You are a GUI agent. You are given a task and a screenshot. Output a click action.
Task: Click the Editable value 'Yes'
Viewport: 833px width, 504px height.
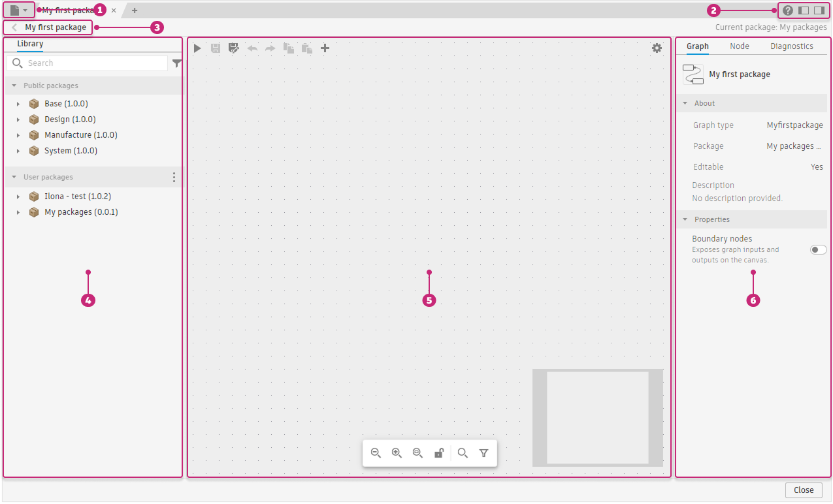pos(817,167)
